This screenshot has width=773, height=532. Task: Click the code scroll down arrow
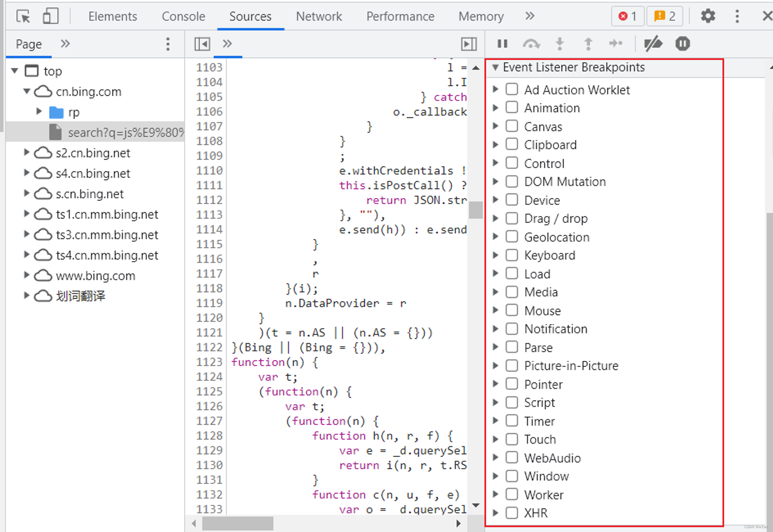pos(476,506)
